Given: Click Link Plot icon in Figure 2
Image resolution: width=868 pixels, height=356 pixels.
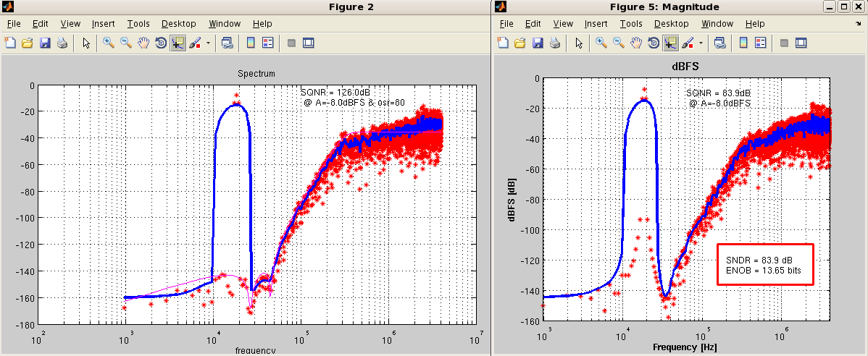Looking at the screenshot, I should pyautogui.click(x=226, y=43).
